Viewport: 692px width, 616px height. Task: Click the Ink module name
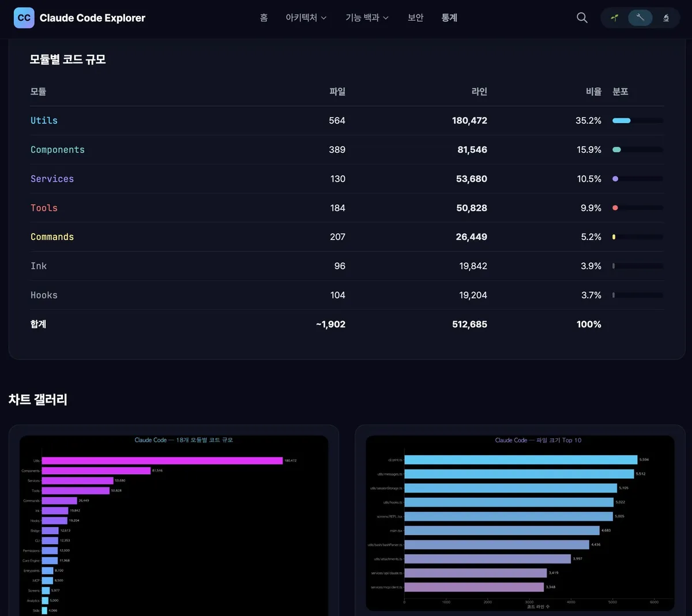click(39, 266)
